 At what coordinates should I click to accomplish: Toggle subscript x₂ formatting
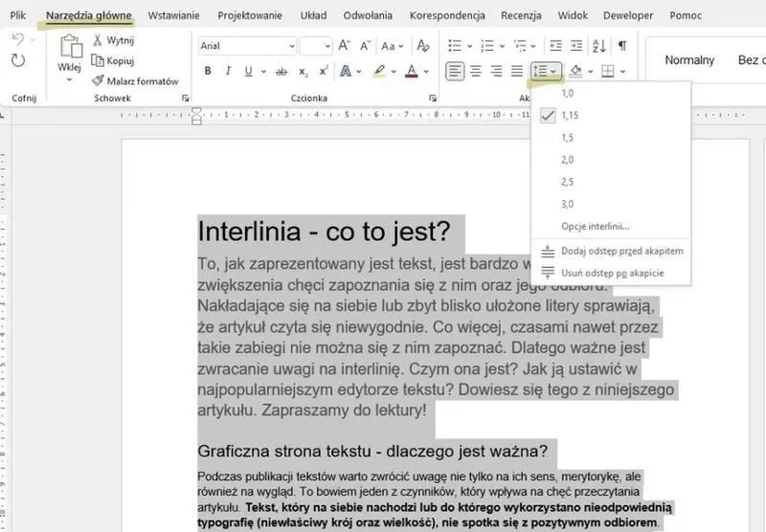[x=303, y=72]
